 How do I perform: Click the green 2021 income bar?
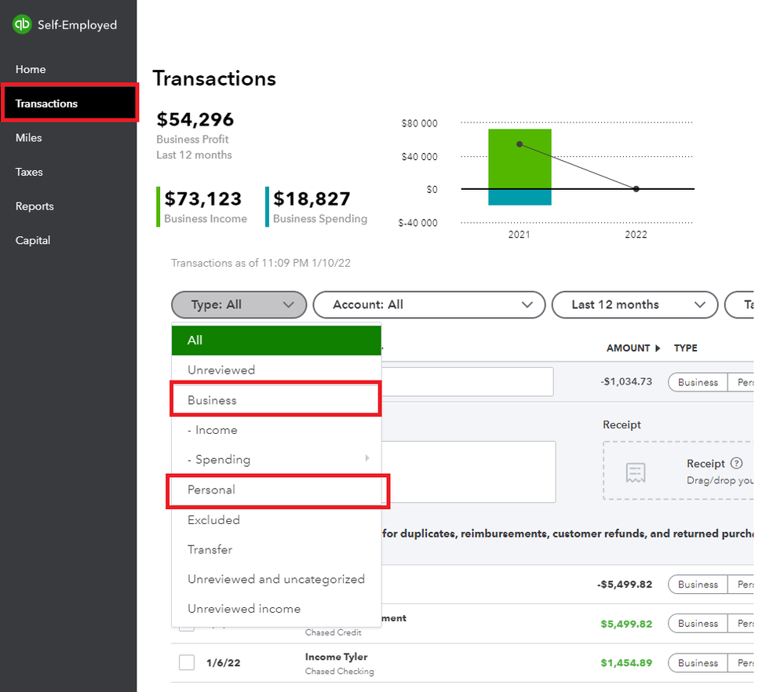click(520, 159)
